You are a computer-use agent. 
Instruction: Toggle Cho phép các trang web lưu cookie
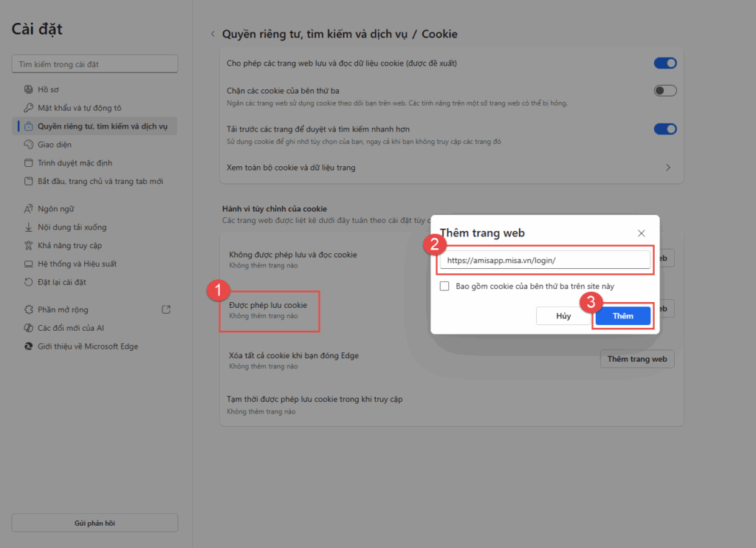pos(664,64)
